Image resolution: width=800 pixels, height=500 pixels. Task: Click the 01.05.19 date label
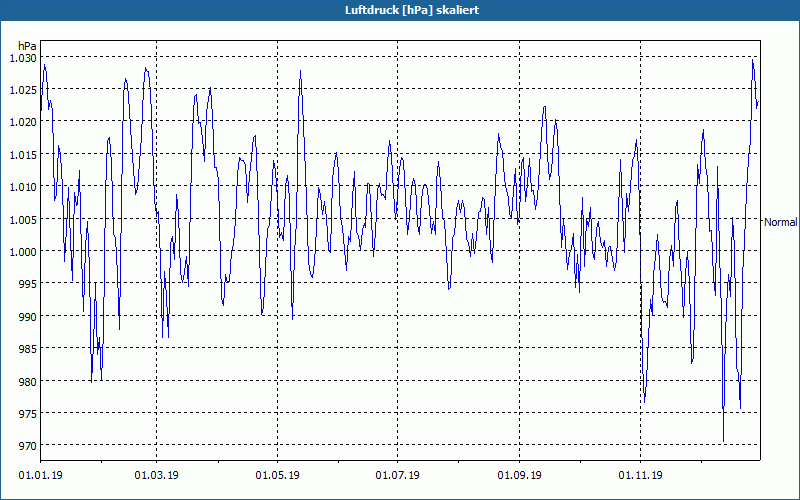(x=278, y=476)
